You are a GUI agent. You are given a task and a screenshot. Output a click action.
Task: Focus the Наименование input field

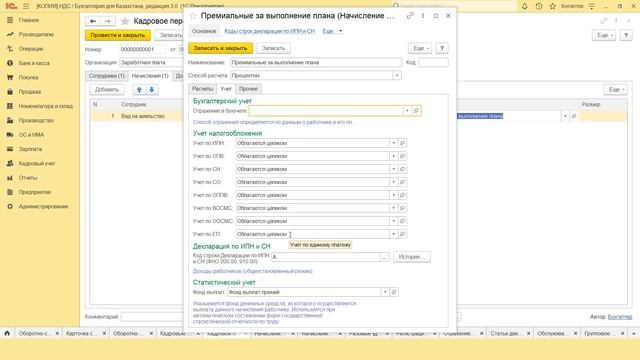pyautogui.click(x=316, y=62)
